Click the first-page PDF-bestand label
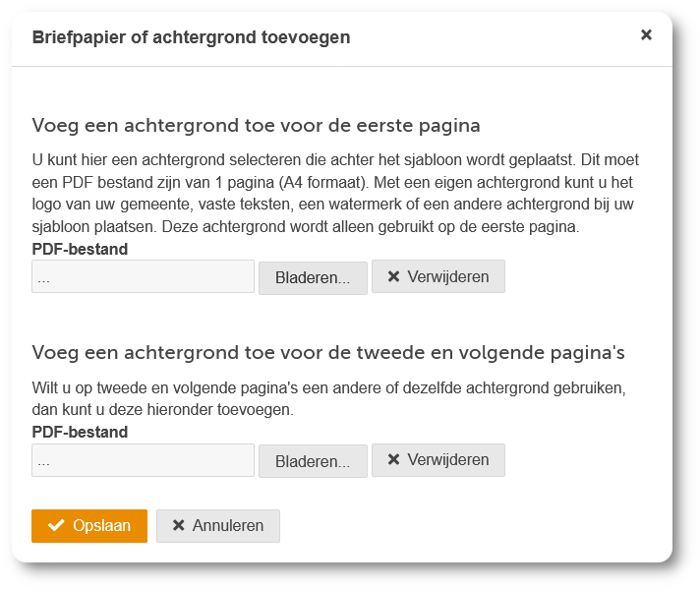Image resolution: width=700 pixels, height=590 pixels. (80, 250)
